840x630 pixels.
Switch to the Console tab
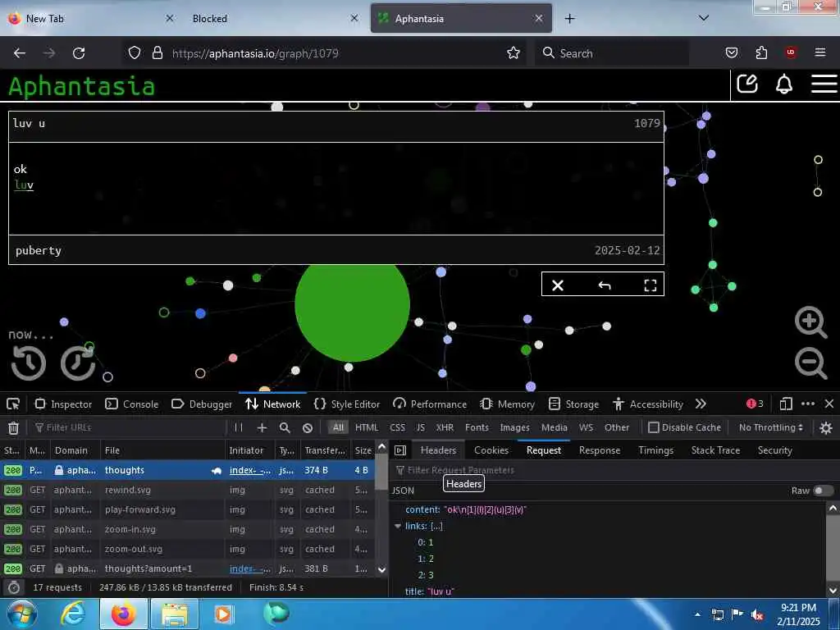point(132,404)
